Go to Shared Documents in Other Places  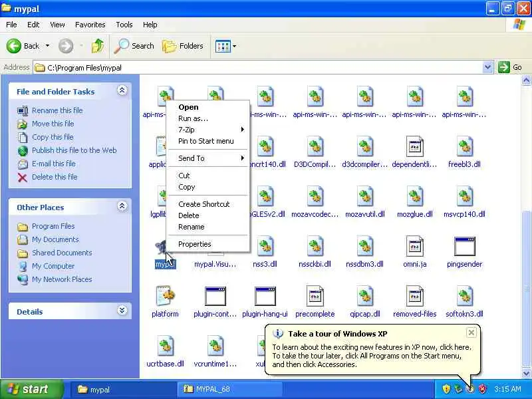pos(62,253)
